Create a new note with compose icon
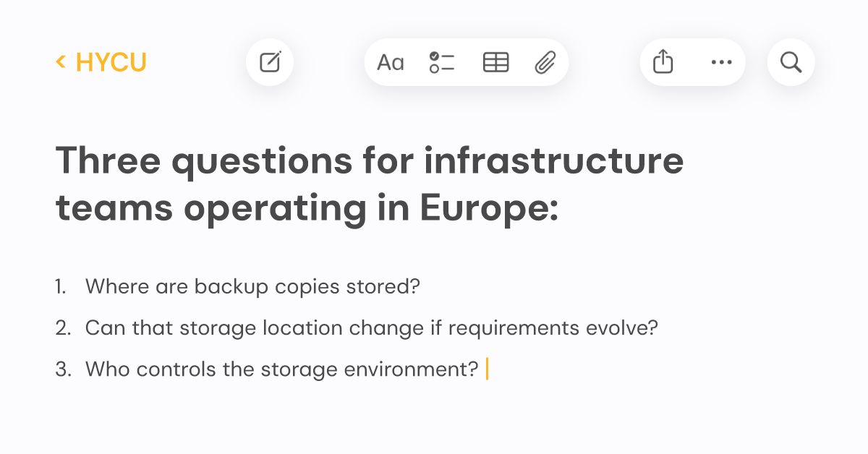Image resolution: width=868 pixels, height=454 pixels. [x=270, y=62]
